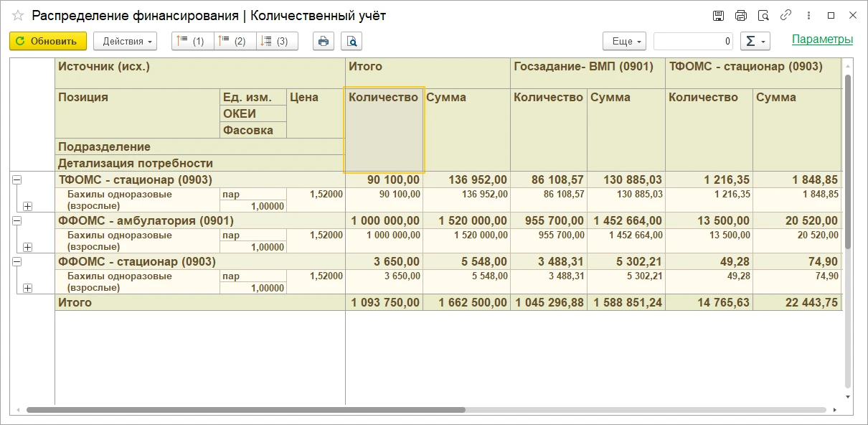
Task: Expand the Бахилы row under ФФОМС - стационар
Action: pos(28,288)
